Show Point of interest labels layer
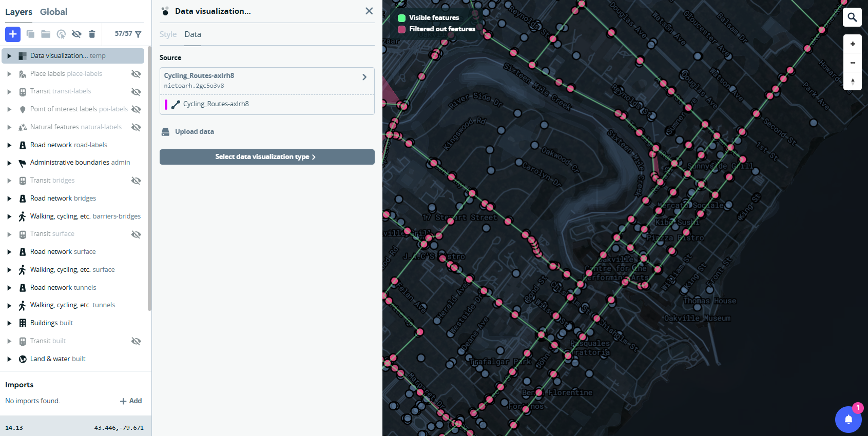The image size is (868, 436). coord(136,109)
